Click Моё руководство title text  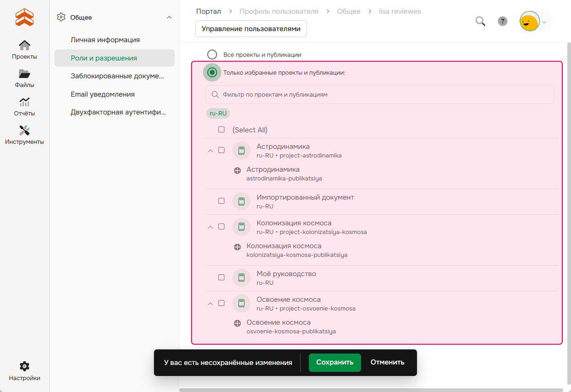click(x=286, y=274)
